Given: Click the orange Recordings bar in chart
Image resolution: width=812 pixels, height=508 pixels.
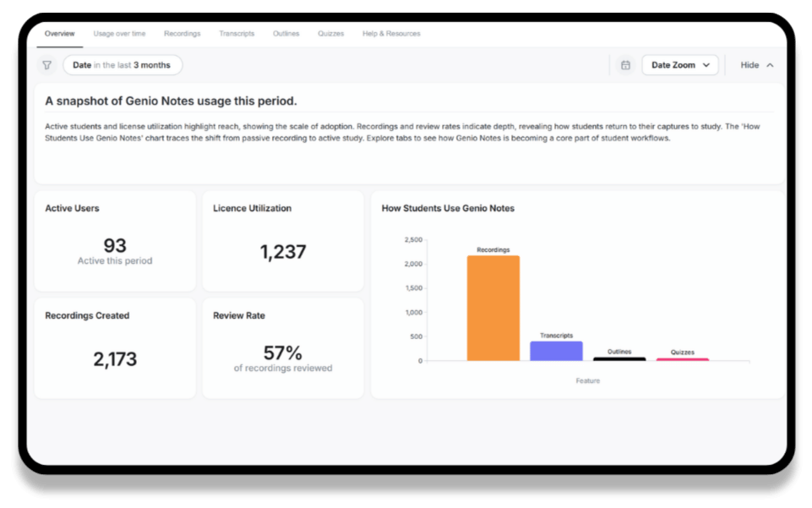Looking at the screenshot, I should pyautogui.click(x=493, y=309).
